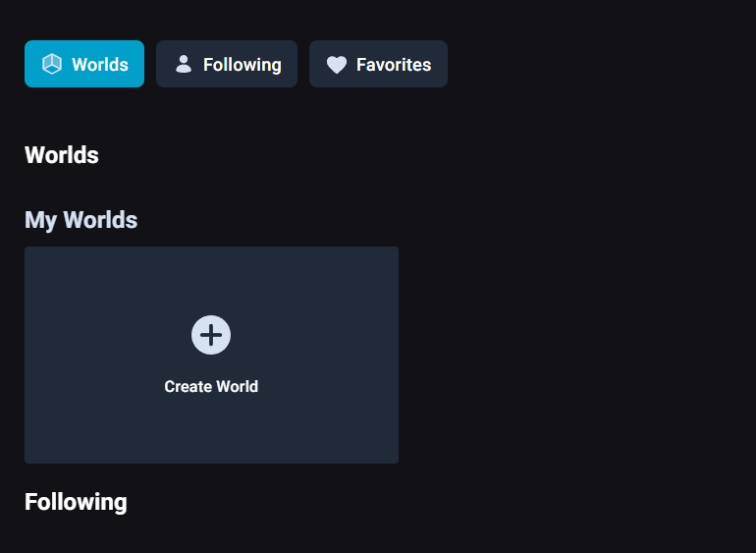756x553 pixels.
Task: Switch to the Worlds tab
Action: point(84,64)
